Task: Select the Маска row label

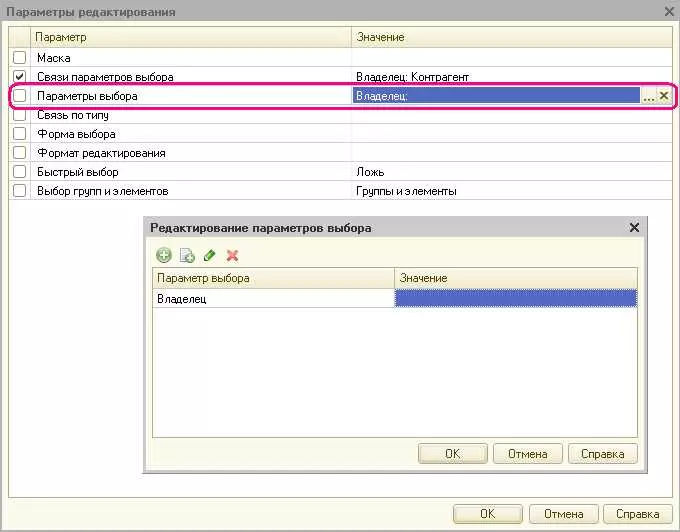Action: tap(54, 58)
